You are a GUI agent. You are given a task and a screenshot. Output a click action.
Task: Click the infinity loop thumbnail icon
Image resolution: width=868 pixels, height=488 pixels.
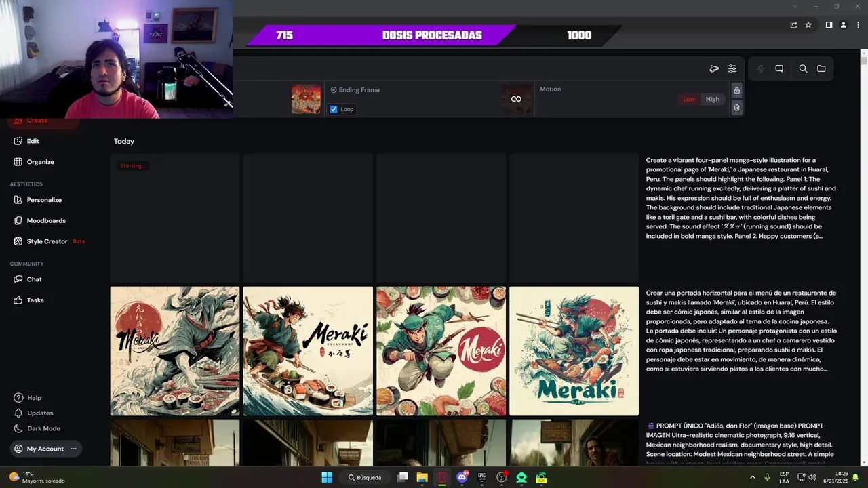point(516,99)
